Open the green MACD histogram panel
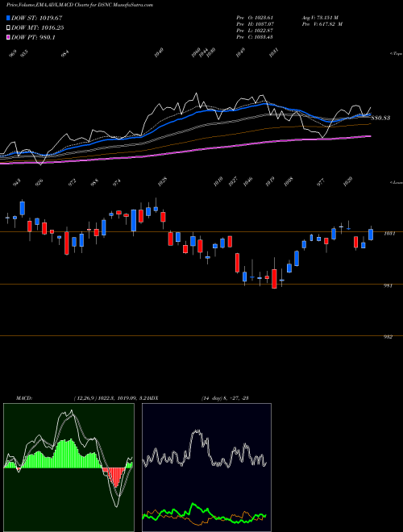 [69, 468]
